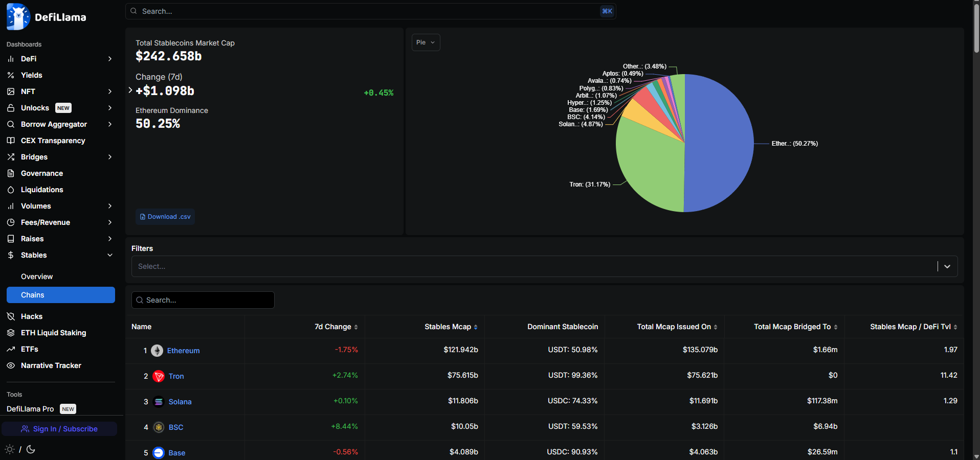Open the Yields dashboard

(x=32, y=75)
